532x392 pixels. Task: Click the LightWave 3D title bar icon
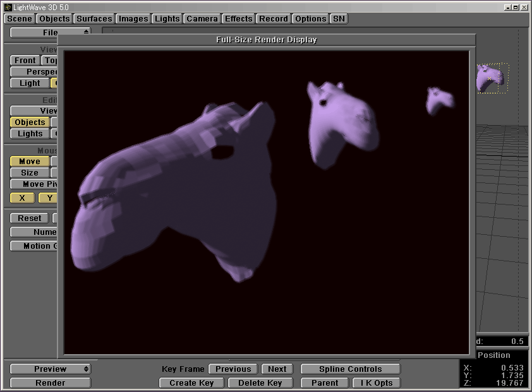pos(7,6)
